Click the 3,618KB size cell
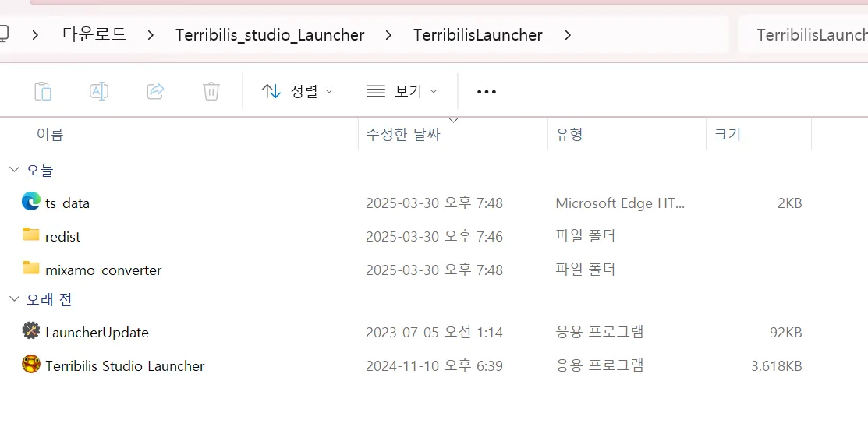This screenshot has height=448, width=868. click(776, 365)
